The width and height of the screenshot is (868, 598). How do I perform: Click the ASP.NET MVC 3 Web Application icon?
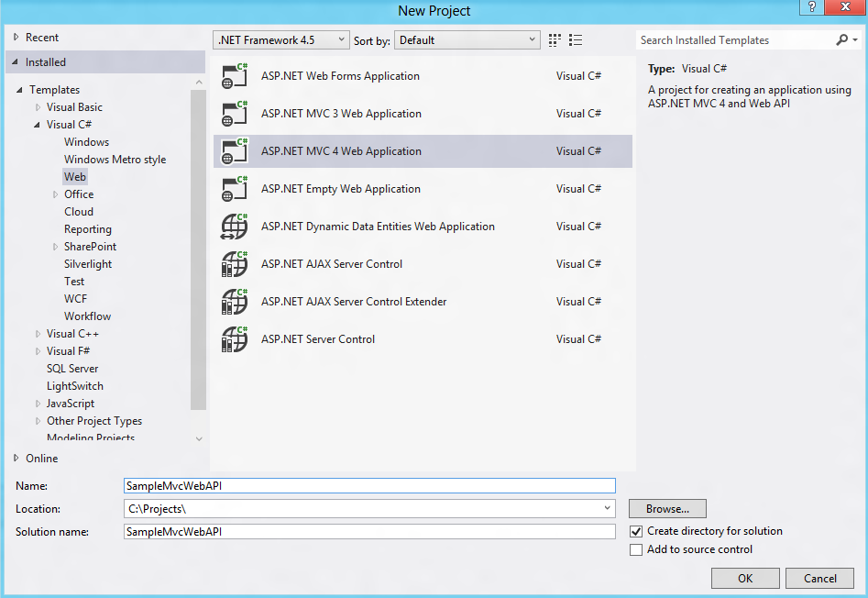click(234, 114)
